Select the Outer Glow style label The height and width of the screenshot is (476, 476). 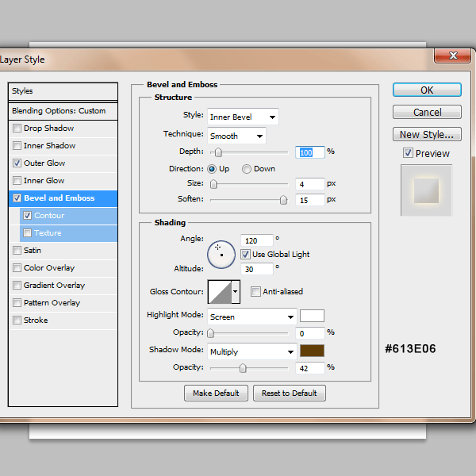[x=44, y=163]
